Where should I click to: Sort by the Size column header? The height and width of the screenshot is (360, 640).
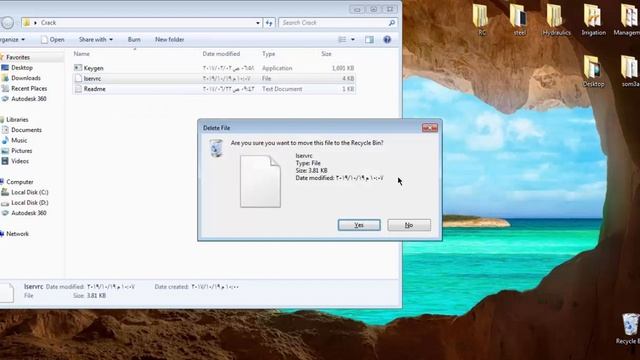(326, 54)
